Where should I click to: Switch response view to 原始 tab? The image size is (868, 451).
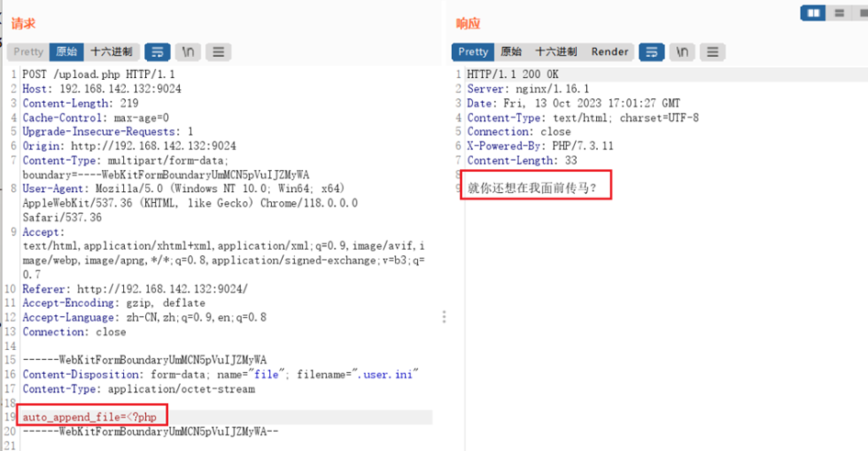pos(511,52)
